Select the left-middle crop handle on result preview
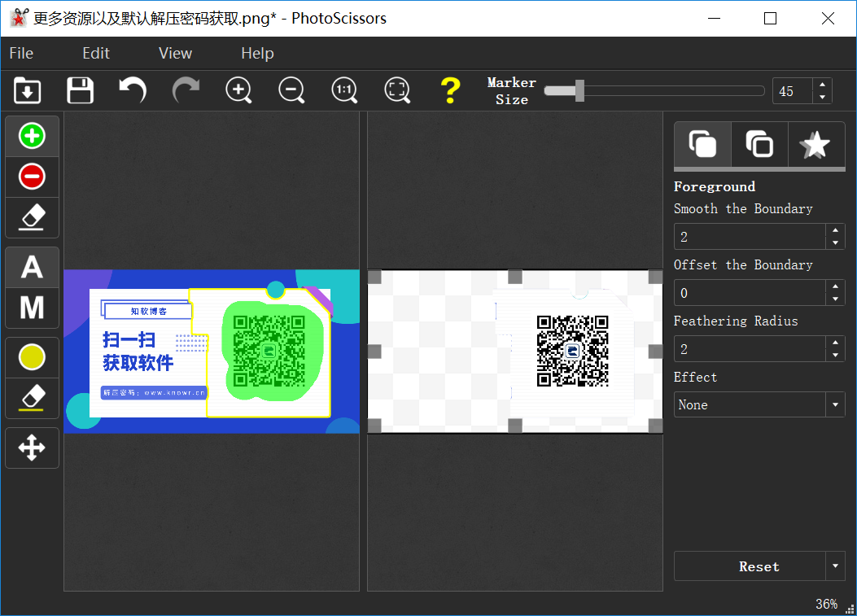The height and width of the screenshot is (616, 857). (x=374, y=351)
